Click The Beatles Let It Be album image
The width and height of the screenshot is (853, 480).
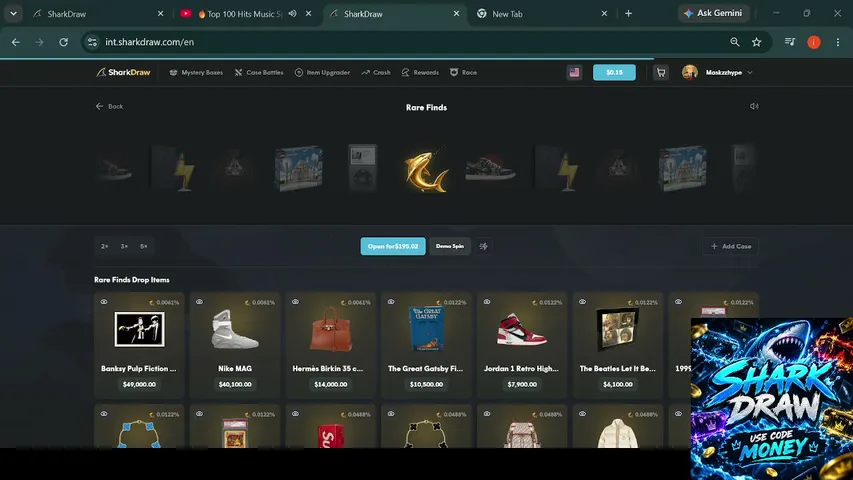(617, 329)
